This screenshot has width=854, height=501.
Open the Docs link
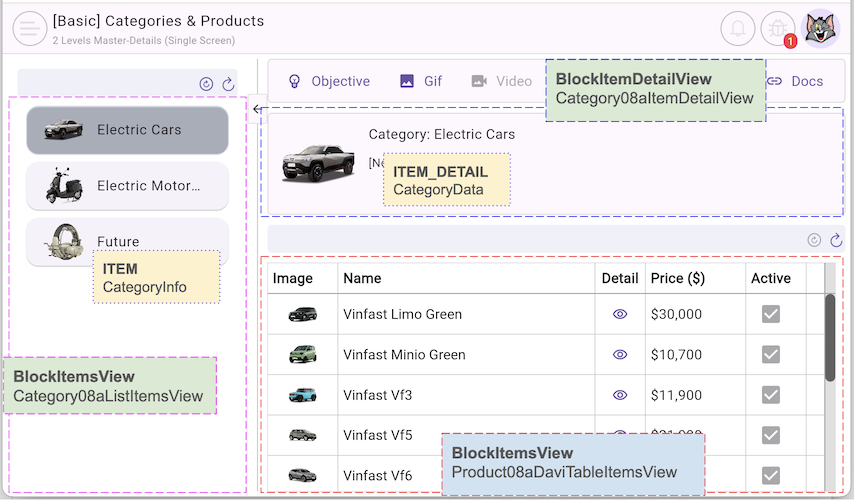pos(796,81)
